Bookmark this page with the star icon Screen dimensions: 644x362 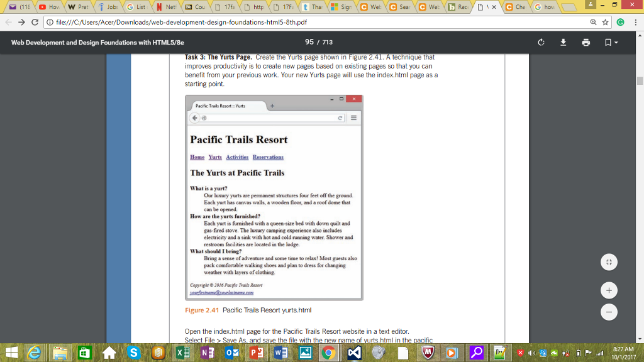pos(605,22)
